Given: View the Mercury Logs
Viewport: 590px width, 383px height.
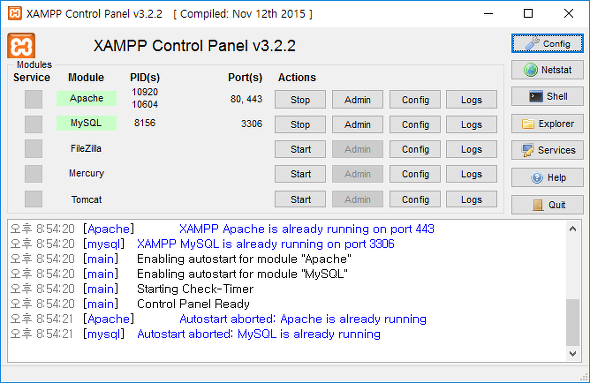Looking at the screenshot, I should [471, 174].
